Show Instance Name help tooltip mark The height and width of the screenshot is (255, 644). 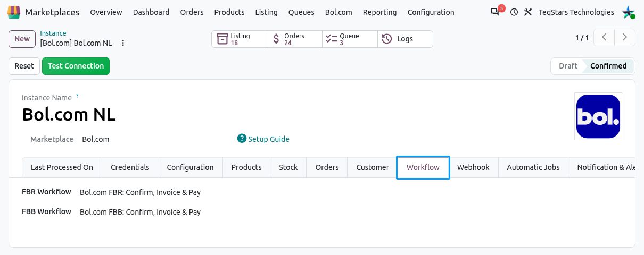pyautogui.click(x=77, y=96)
